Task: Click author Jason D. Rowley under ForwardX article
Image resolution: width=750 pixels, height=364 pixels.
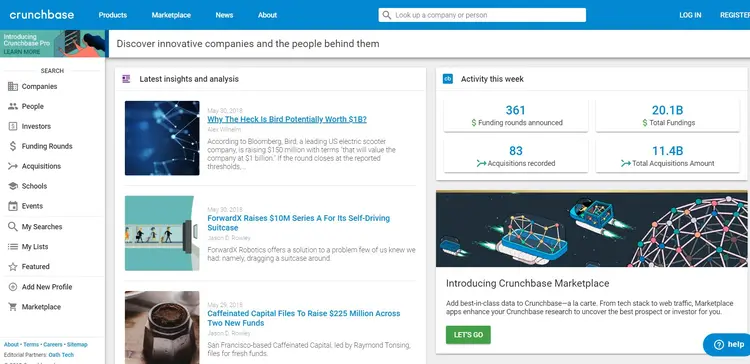Action: point(229,238)
